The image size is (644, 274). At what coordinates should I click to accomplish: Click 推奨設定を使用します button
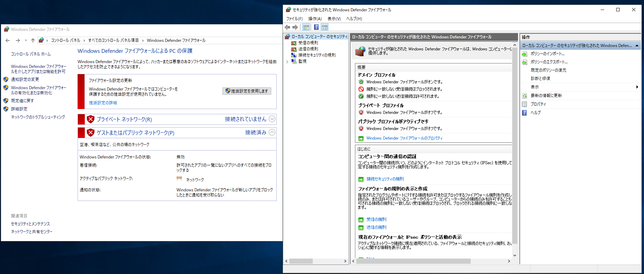pyautogui.click(x=247, y=91)
